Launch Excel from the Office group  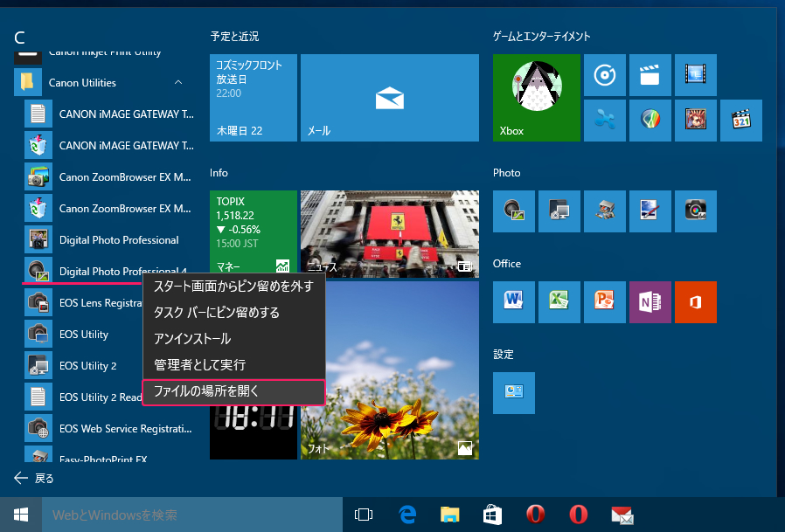point(559,301)
